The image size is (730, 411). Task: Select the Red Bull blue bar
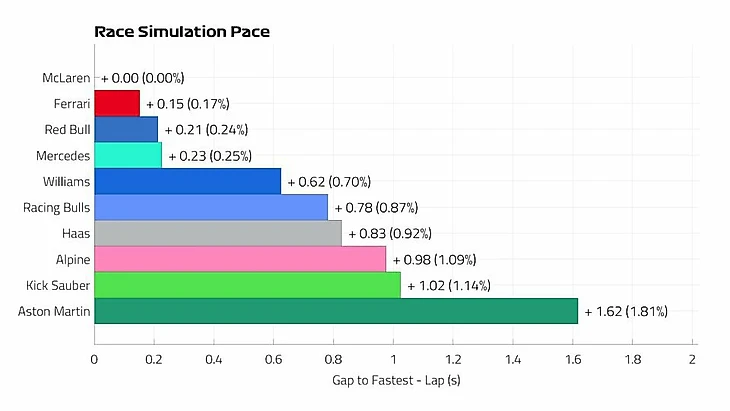click(x=126, y=129)
